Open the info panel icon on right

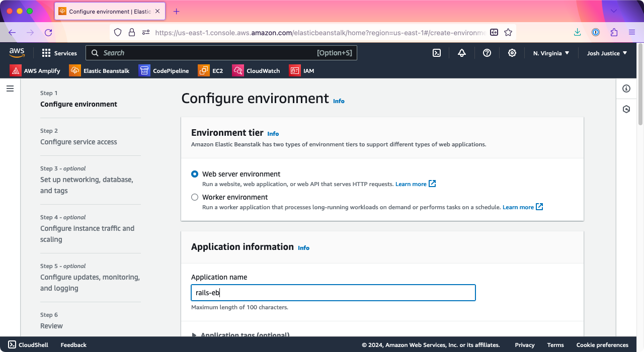pyautogui.click(x=626, y=89)
